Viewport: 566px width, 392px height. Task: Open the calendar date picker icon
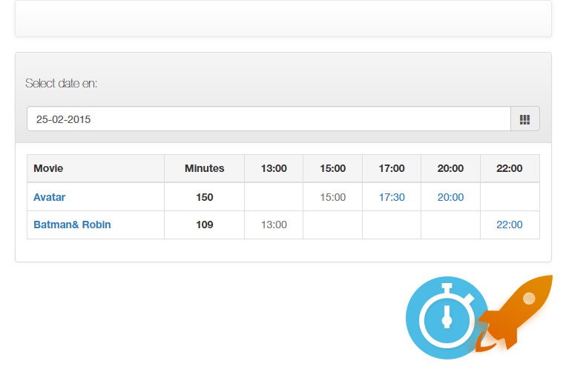coord(525,119)
